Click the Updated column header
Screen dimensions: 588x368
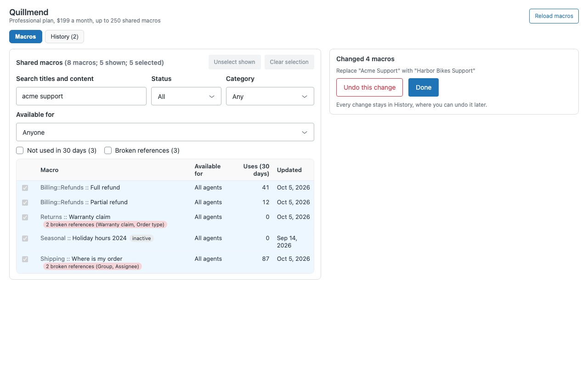click(289, 170)
